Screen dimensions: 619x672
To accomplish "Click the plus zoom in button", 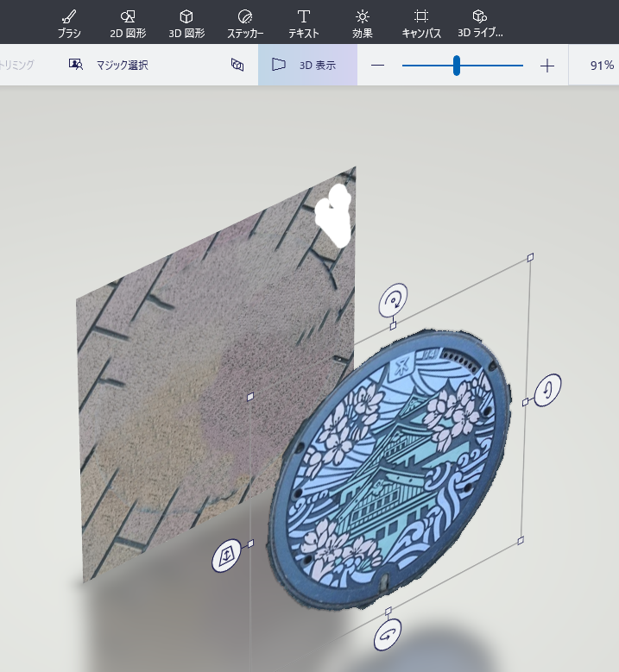I will 547,66.
